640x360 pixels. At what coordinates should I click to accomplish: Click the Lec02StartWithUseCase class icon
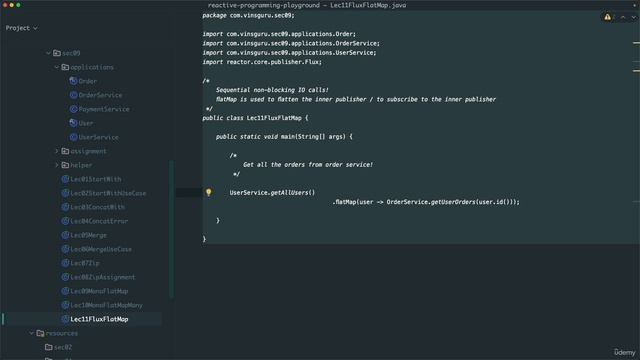coord(65,193)
